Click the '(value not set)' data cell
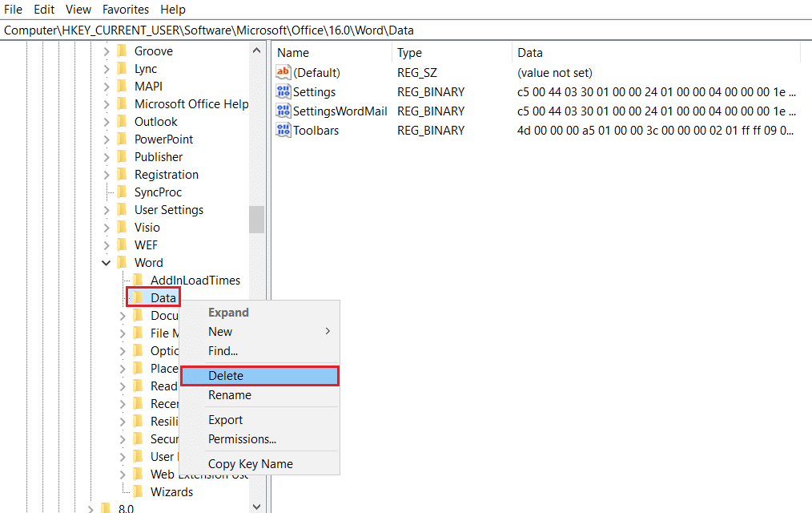Image resolution: width=812 pixels, height=513 pixels. click(555, 73)
